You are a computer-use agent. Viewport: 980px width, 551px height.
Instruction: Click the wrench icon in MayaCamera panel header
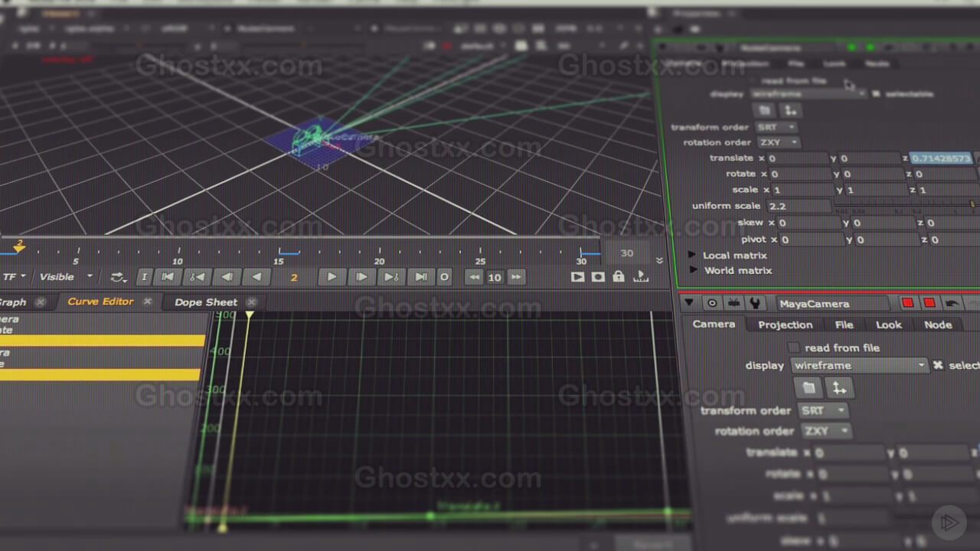click(x=754, y=304)
